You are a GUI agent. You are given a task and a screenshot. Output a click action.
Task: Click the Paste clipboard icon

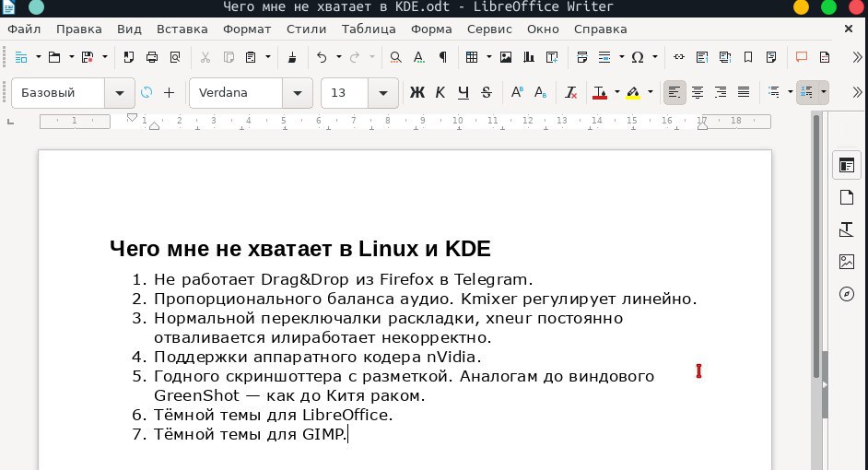(251, 57)
